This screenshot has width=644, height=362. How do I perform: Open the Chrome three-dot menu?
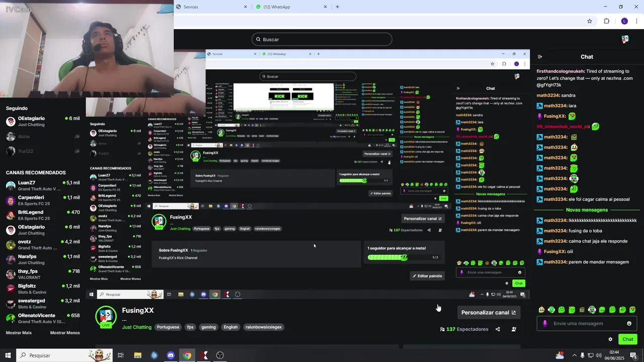(x=637, y=21)
